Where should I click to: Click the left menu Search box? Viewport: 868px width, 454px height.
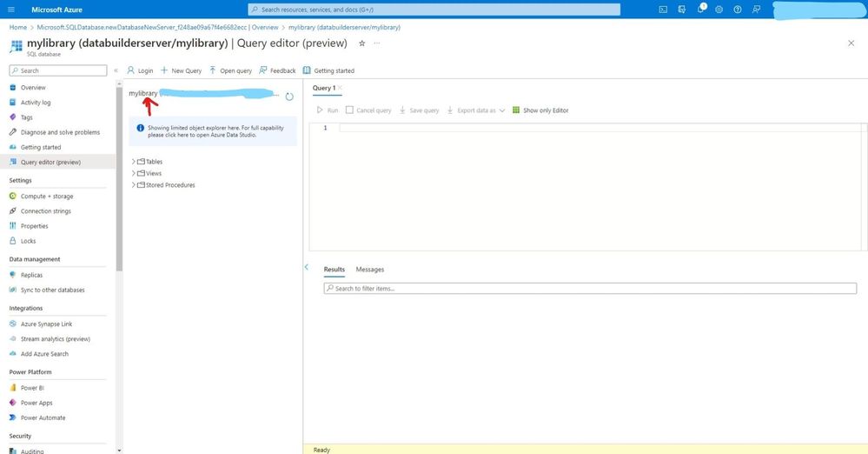tap(58, 70)
